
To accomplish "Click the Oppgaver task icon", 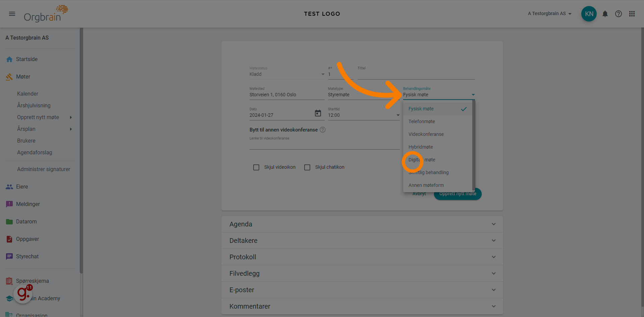I will (x=9, y=239).
